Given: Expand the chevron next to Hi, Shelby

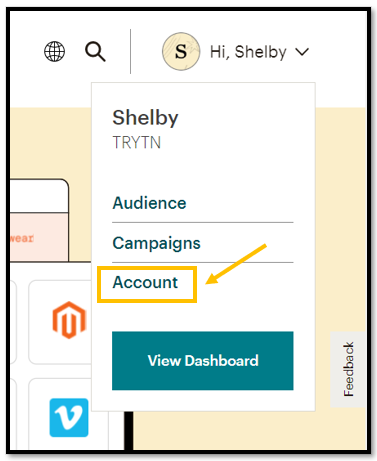Looking at the screenshot, I should [x=302, y=52].
